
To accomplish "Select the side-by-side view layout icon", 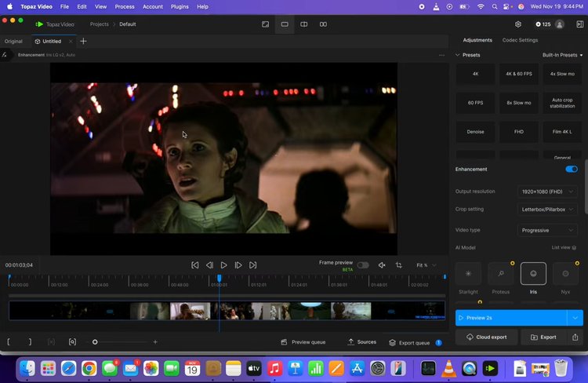I will pos(323,24).
